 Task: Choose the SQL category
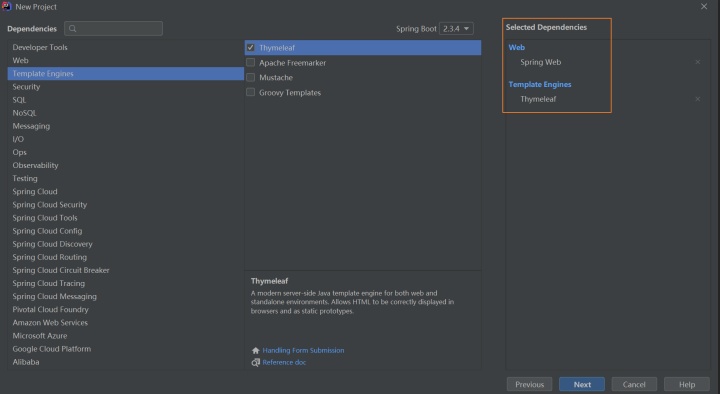126,100
